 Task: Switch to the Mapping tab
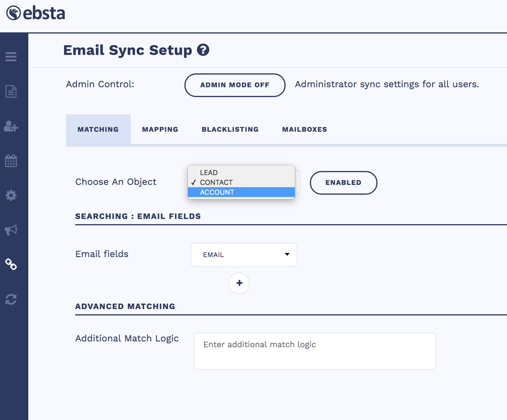(x=160, y=129)
